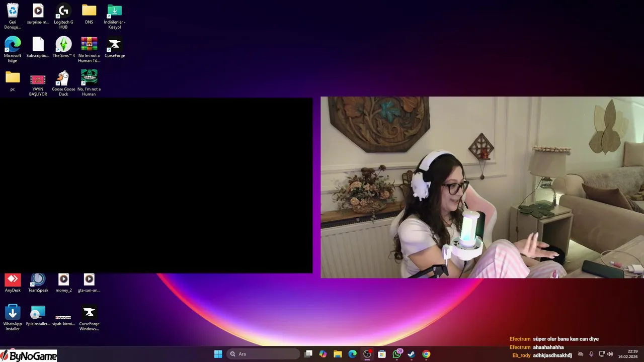Select the No Im not a Human Tü... archive
Viewport: 644px width, 362px height.
tap(89, 50)
